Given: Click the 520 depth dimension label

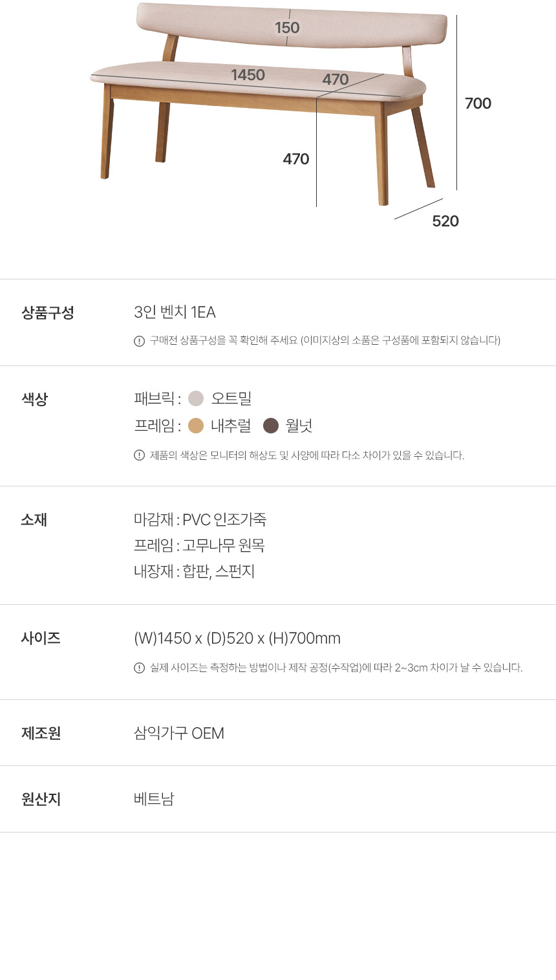Looking at the screenshot, I should (445, 221).
